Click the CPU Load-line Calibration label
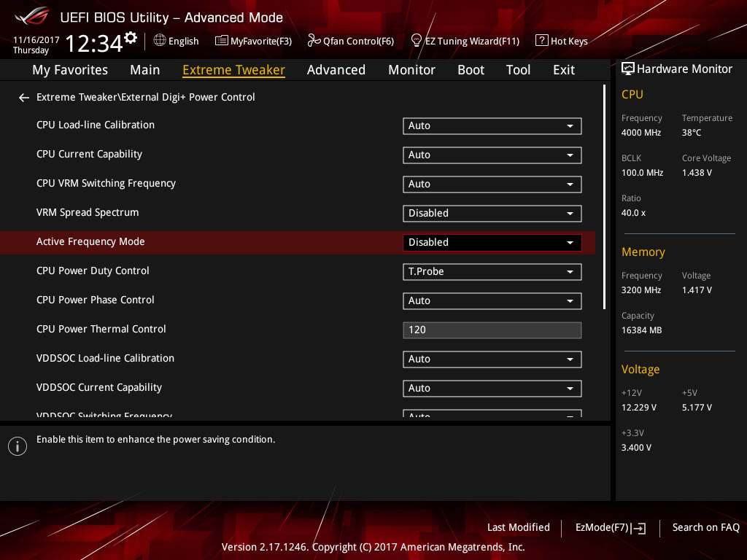 (96, 125)
